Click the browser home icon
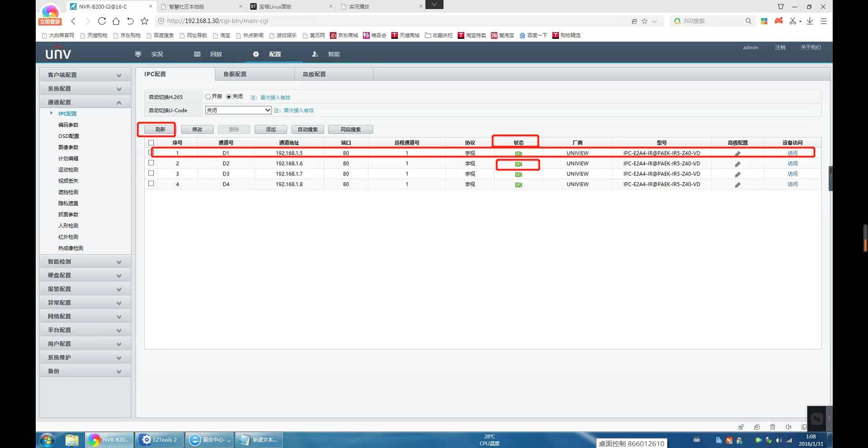 coord(116,21)
